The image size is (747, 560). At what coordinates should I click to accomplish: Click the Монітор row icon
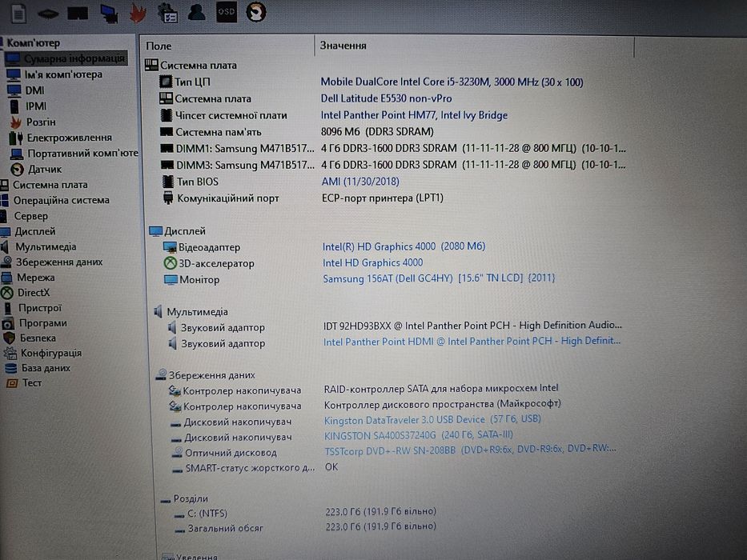tap(171, 279)
